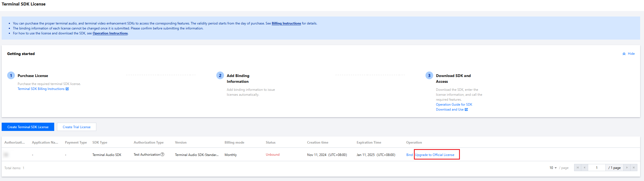Collapse Getting started with the Hide chevron icon
This screenshot has width=644, height=181.
coord(624,54)
